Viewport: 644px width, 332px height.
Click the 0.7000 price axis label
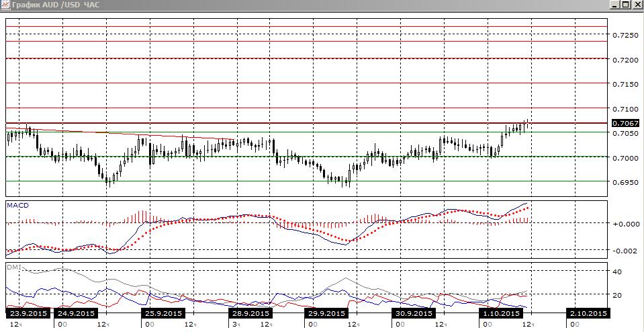point(625,158)
